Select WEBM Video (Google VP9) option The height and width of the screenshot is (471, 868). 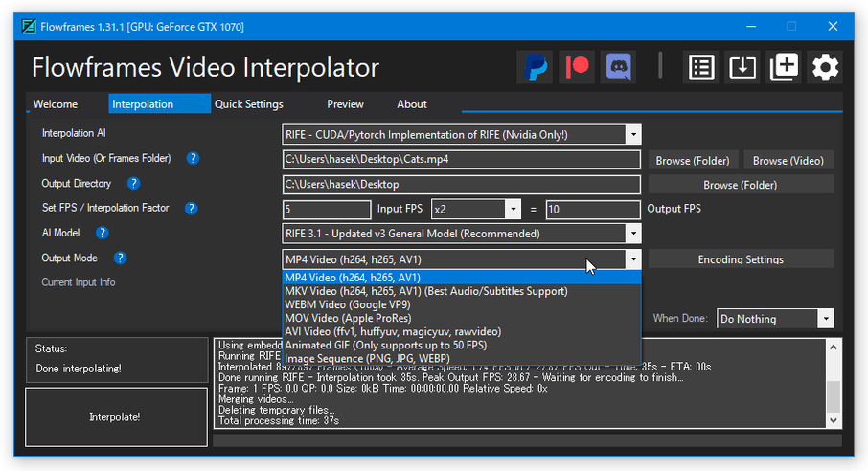click(462, 304)
